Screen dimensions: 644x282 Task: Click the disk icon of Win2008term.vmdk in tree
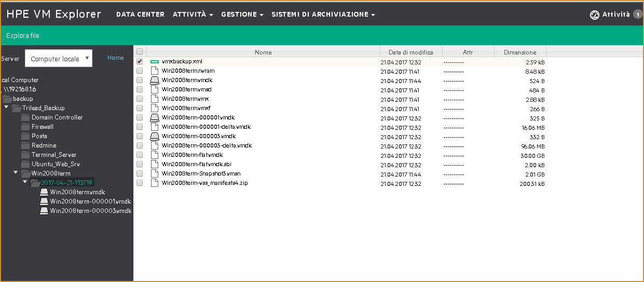(x=44, y=192)
